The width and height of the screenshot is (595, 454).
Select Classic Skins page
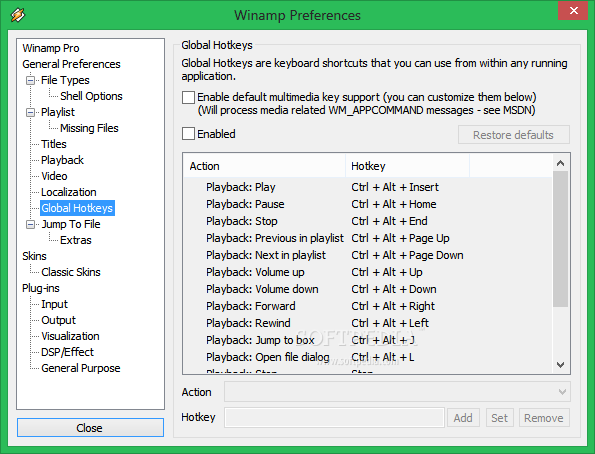click(71, 272)
